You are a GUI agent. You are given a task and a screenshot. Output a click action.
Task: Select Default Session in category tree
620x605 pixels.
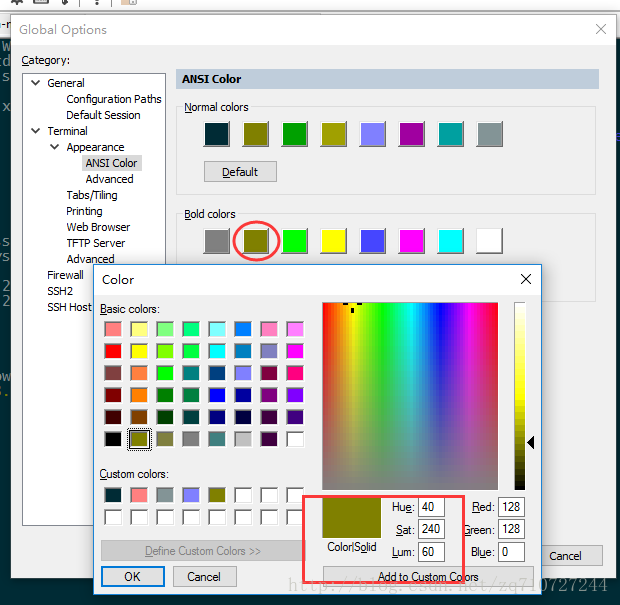click(x=103, y=115)
